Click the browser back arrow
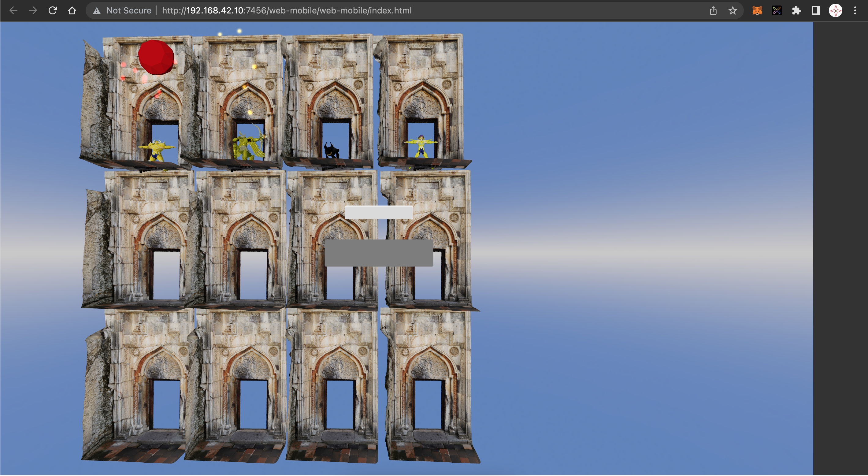 point(13,10)
